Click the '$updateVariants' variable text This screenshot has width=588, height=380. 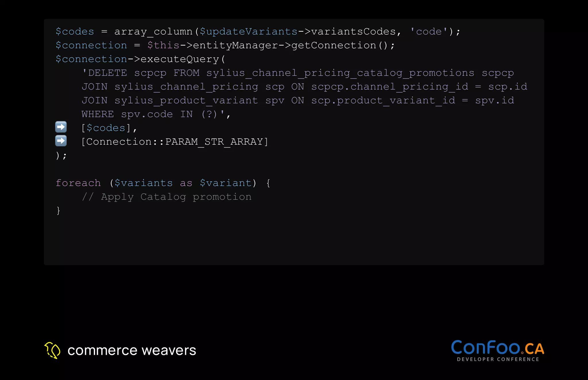[x=249, y=32]
